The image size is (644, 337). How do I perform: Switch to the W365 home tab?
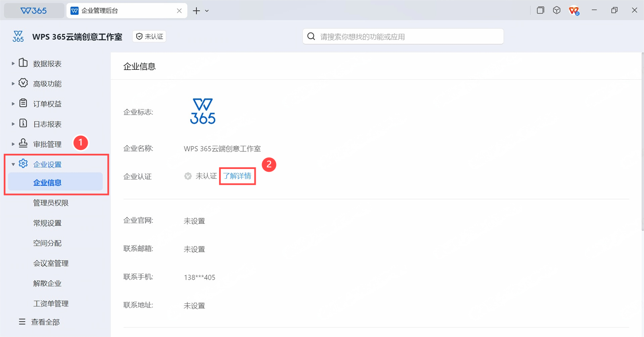34,11
